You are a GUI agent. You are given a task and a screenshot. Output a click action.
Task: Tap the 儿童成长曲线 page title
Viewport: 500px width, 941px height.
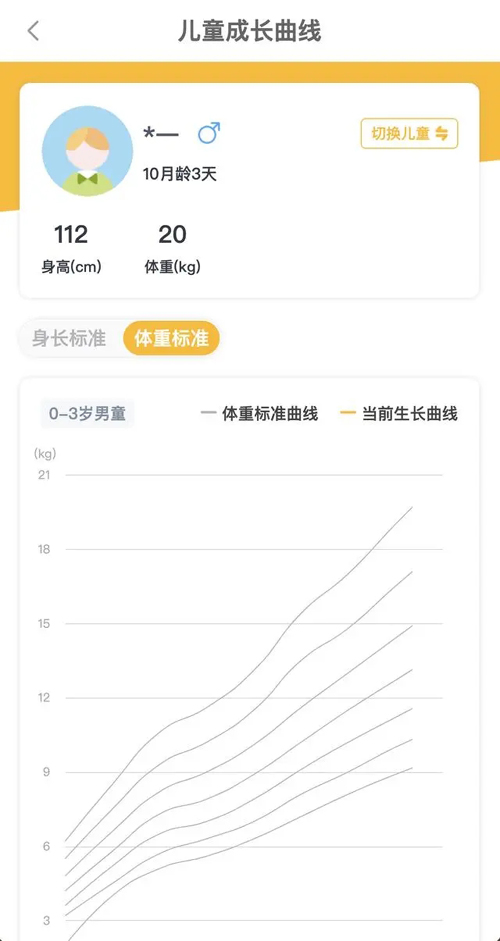250,31
